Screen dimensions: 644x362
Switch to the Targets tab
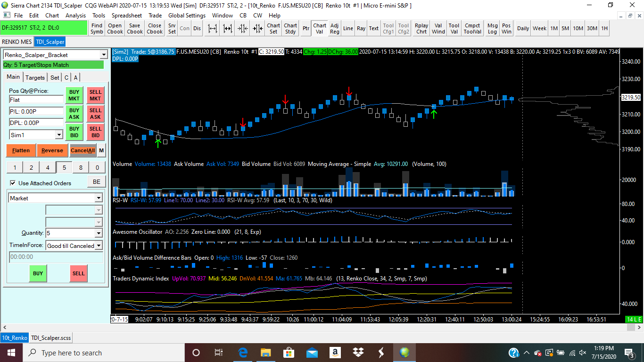point(35,77)
